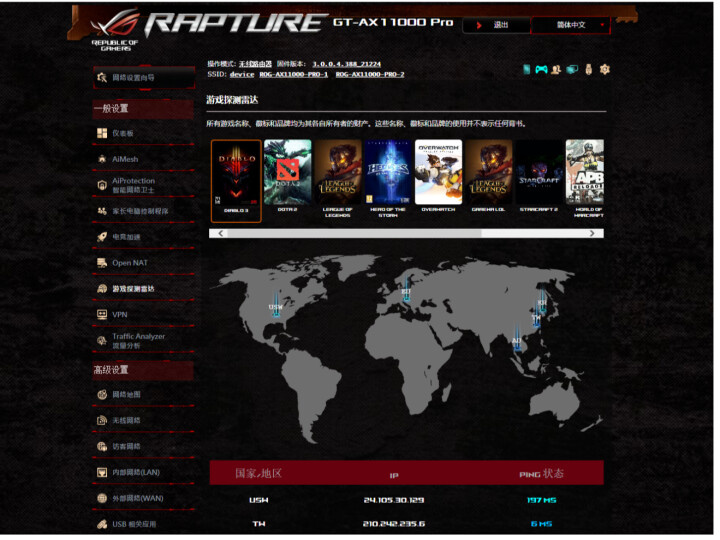Click the game list scroll left arrow
The width and height of the screenshot is (720, 540).
click(x=220, y=233)
